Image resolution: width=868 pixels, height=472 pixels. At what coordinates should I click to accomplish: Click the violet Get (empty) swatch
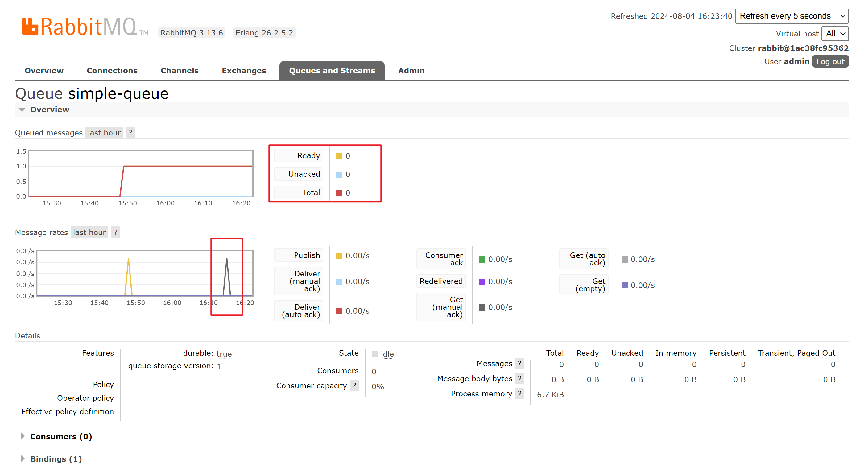click(625, 285)
